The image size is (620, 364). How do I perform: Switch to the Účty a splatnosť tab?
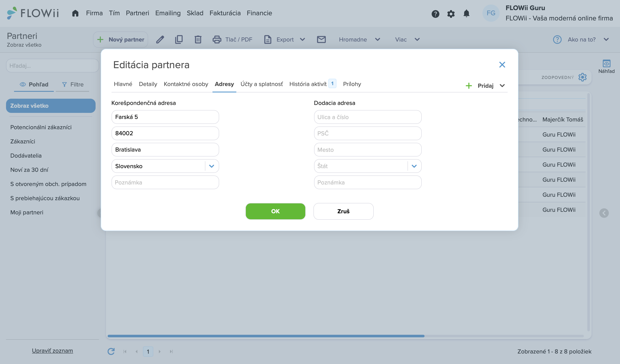point(262,84)
